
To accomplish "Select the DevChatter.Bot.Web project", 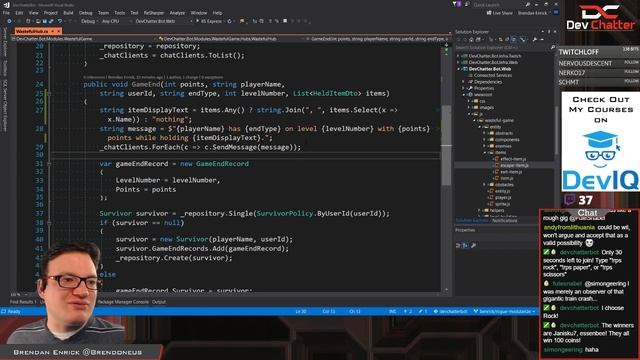I will click(490, 69).
